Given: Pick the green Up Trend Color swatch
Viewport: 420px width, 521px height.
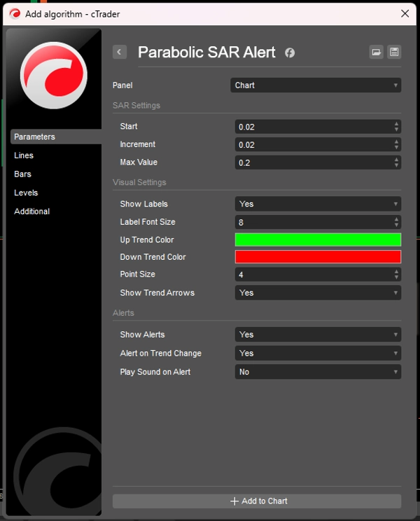Looking at the screenshot, I should pyautogui.click(x=318, y=239).
